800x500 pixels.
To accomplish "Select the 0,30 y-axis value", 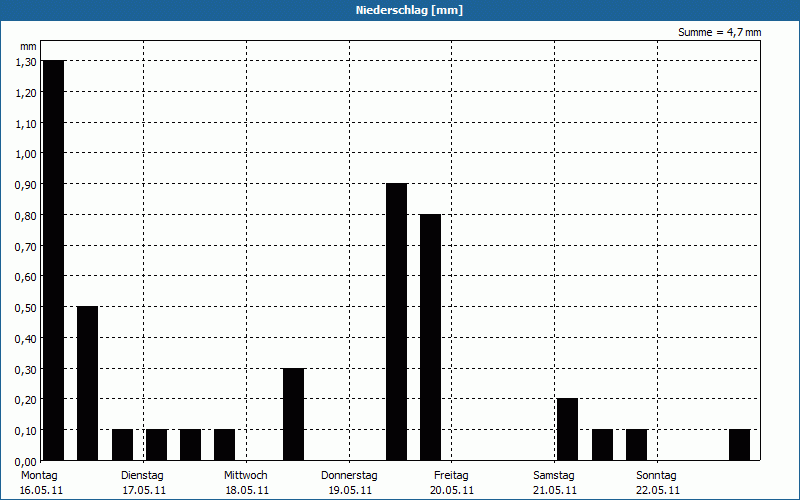I will click(x=26, y=369).
